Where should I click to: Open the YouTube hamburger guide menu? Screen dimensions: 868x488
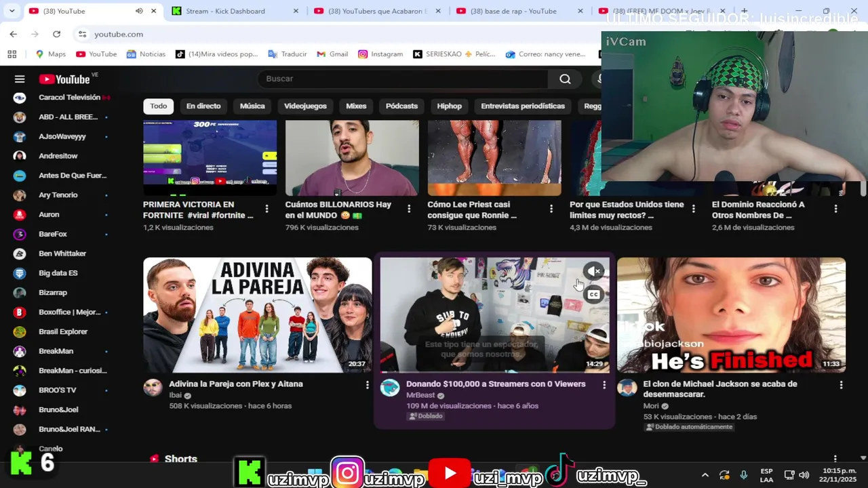[20, 79]
